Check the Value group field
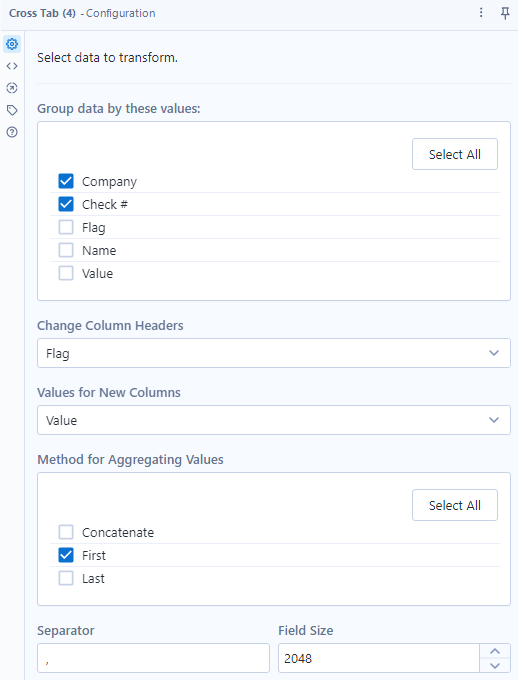 click(x=66, y=273)
